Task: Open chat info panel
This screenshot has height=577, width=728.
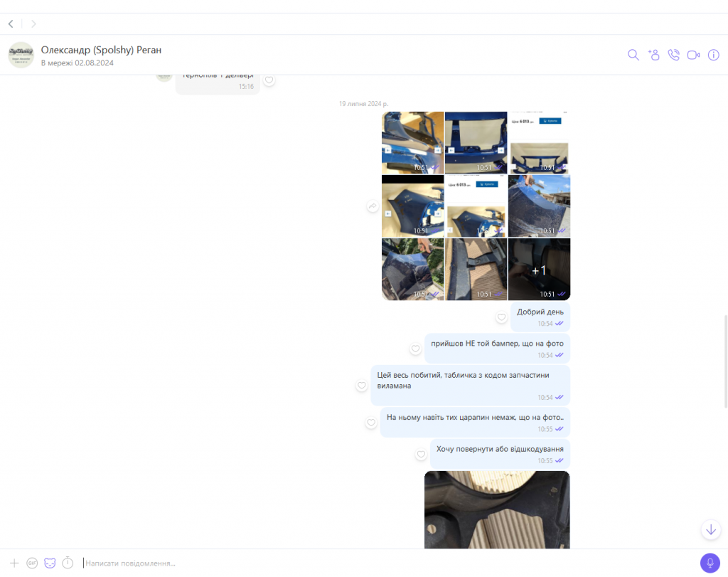Action: (714, 55)
